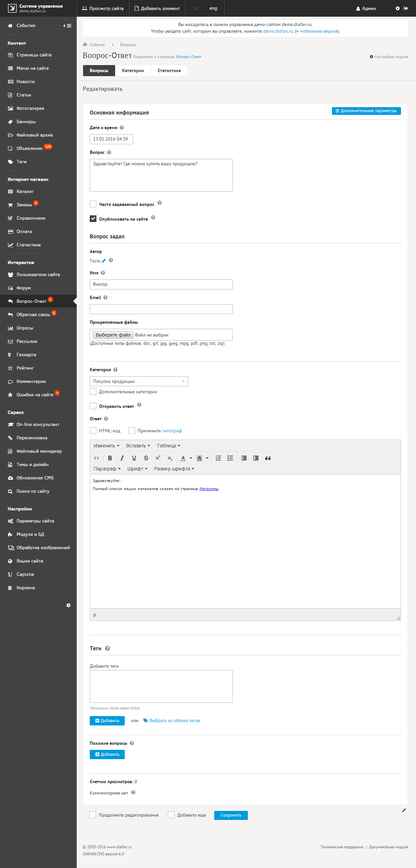Open background color picker arrow
This screenshot has height=868, width=416.
[x=207, y=458]
